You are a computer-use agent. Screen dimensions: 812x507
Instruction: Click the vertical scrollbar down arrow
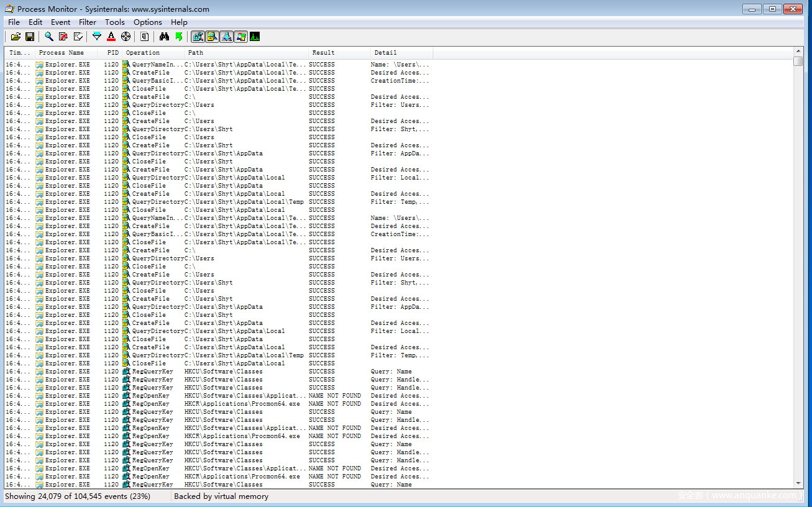click(x=798, y=483)
